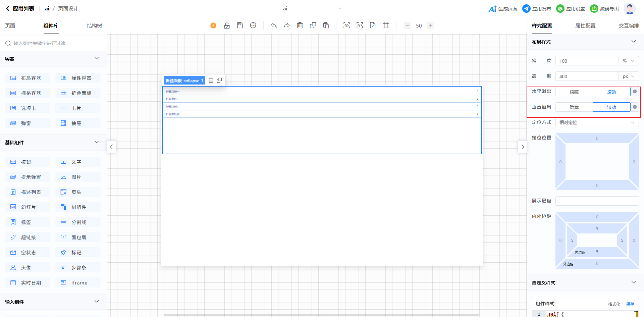The height and width of the screenshot is (317, 644).
Task: Click the undo arrow in toolbar
Action: pyautogui.click(x=274, y=25)
